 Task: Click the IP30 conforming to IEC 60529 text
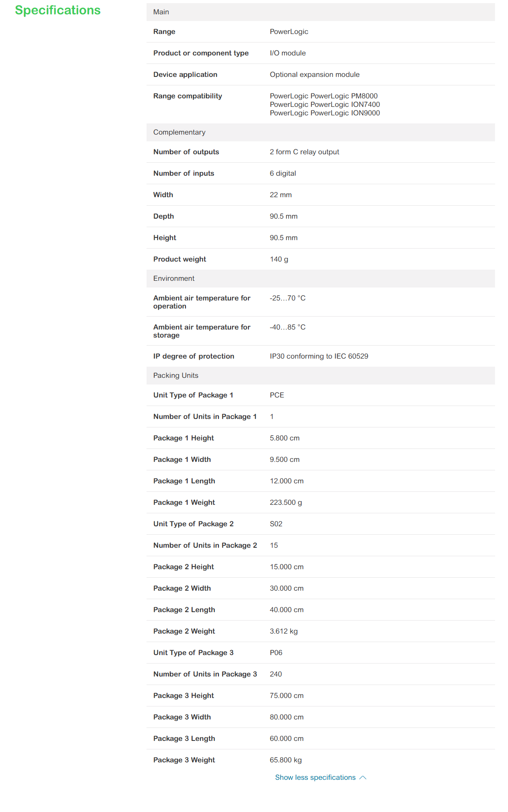tap(319, 356)
